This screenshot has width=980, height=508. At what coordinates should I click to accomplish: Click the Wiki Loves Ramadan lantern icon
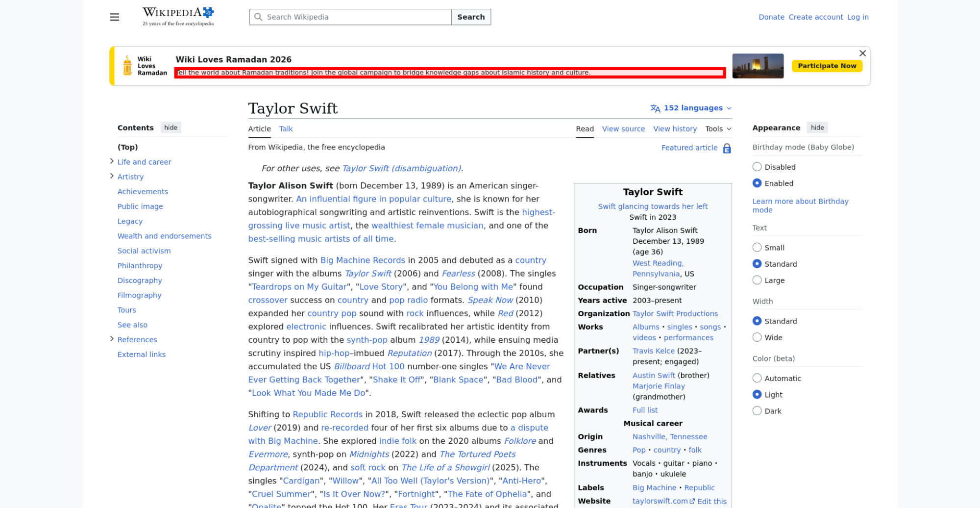(127, 66)
